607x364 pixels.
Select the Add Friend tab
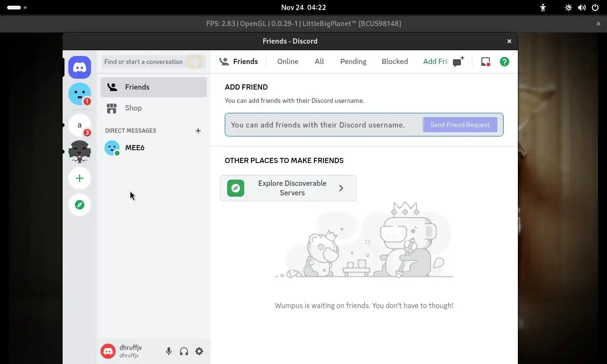[x=435, y=62]
